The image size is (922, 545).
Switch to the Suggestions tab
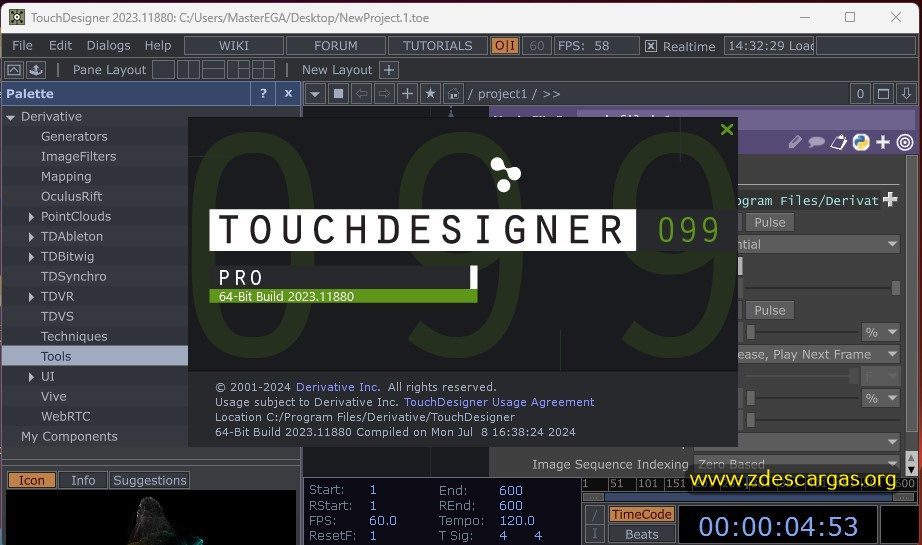point(149,480)
